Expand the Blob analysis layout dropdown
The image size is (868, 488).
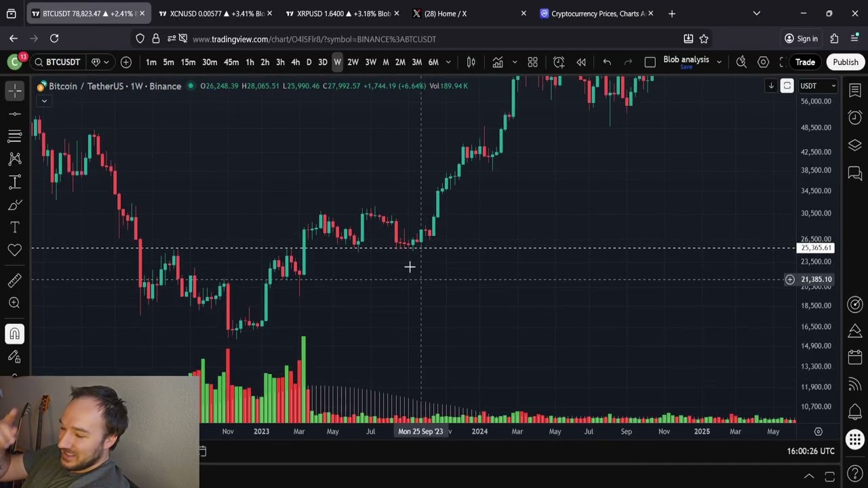[x=719, y=62]
